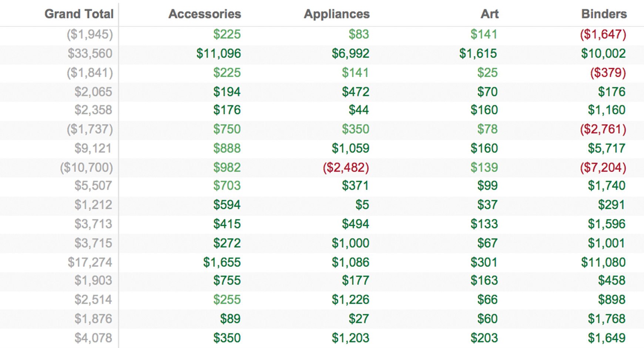644x348 pixels.
Task: Select the $11,096 Accessories cell
Action: point(218,54)
